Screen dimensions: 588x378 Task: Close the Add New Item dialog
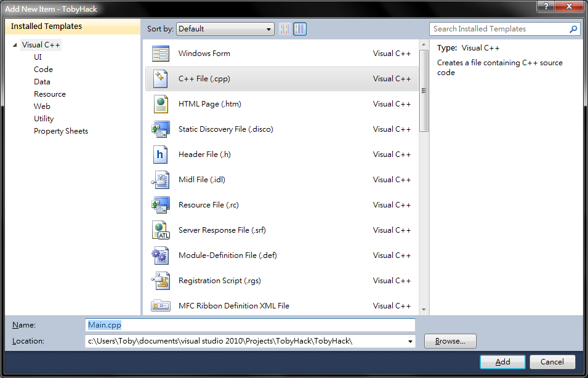(570, 6)
